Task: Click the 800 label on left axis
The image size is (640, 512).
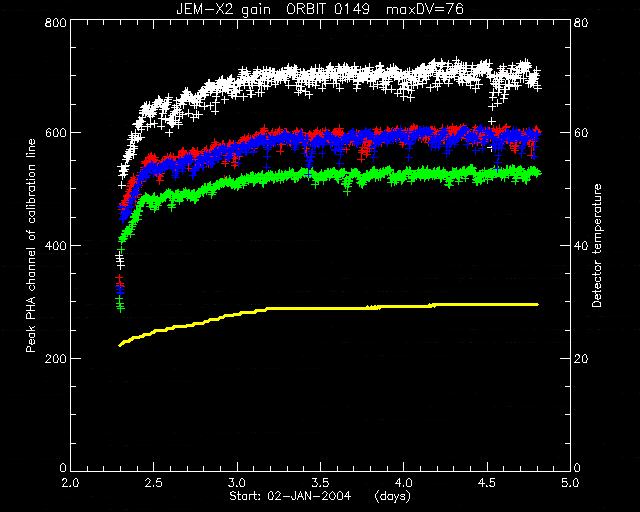Action: tap(55, 23)
